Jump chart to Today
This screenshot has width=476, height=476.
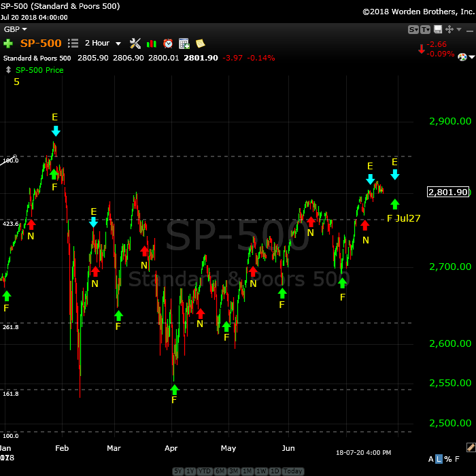pos(292,471)
